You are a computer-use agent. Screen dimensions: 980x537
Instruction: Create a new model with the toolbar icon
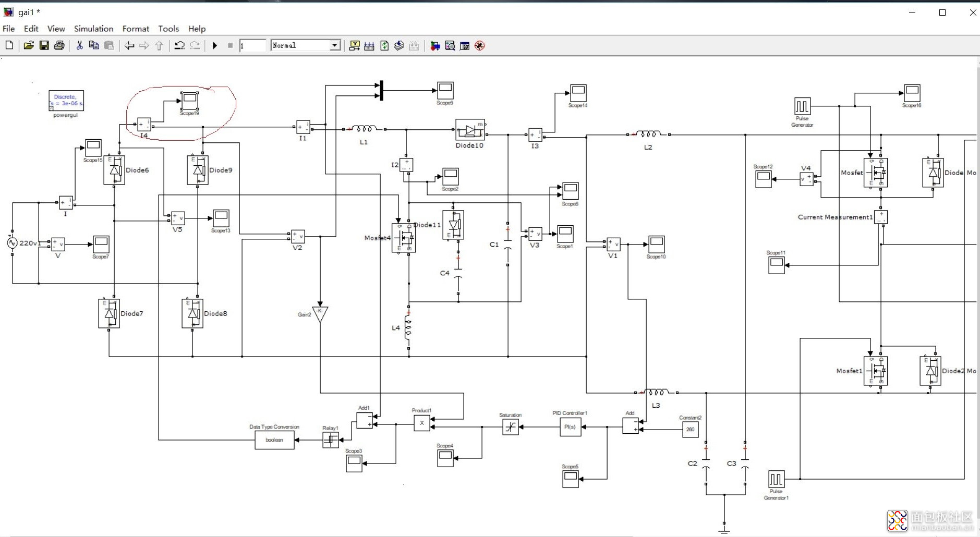coord(9,45)
